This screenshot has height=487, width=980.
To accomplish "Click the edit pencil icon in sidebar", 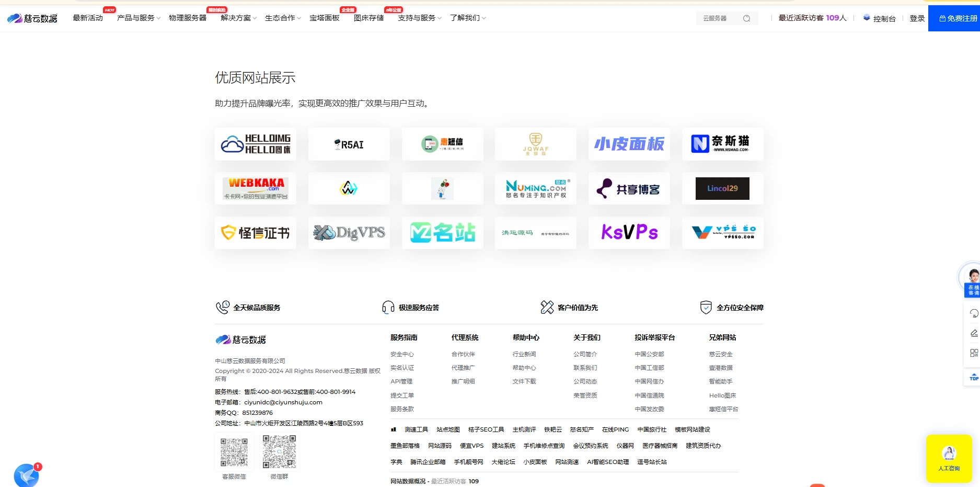I will pyautogui.click(x=974, y=333).
